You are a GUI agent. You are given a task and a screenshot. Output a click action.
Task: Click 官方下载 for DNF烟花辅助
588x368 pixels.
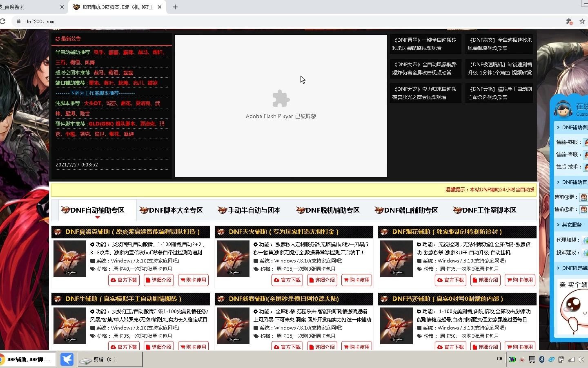[451, 280]
